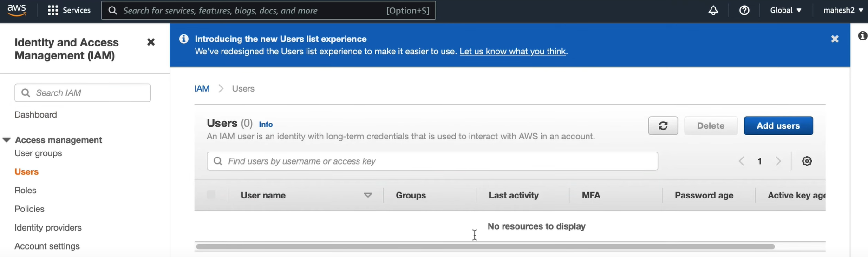The height and width of the screenshot is (257, 868).
Task: Click the AWS logo home icon
Action: tap(17, 10)
